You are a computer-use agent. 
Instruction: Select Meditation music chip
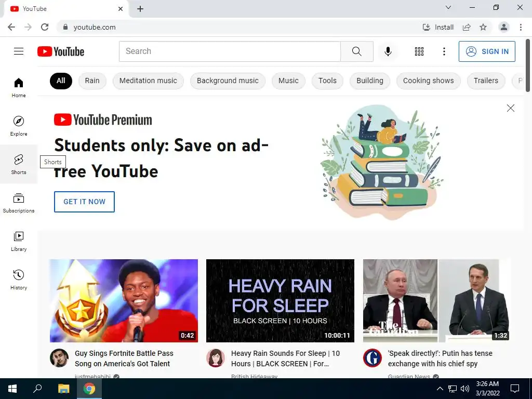148,81
